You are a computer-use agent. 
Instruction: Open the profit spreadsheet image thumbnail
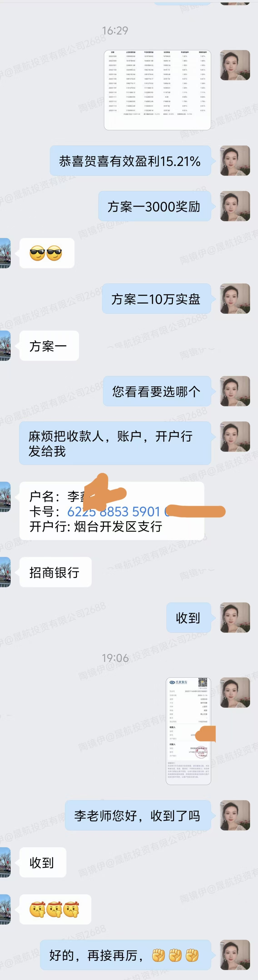(x=157, y=90)
